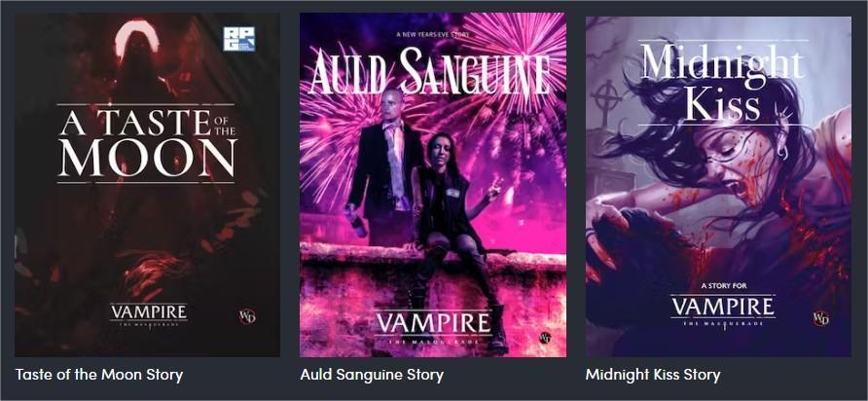
Task: Click the RPG badge on Taste of the Moon cover
Action: coord(239,39)
